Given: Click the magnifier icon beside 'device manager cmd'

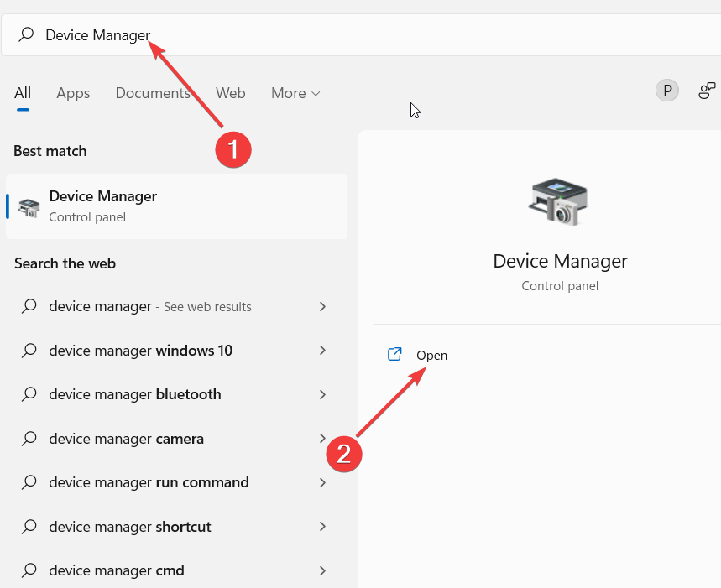Looking at the screenshot, I should click(x=28, y=570).
